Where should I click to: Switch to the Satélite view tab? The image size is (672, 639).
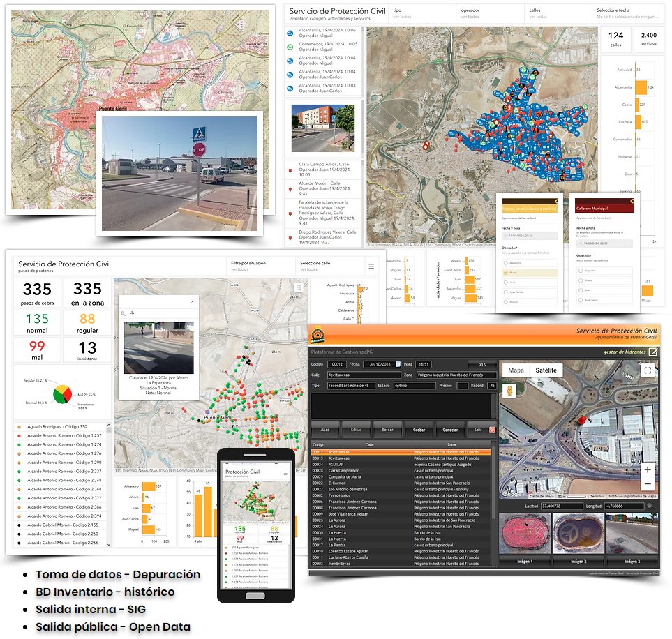point(546,370)
